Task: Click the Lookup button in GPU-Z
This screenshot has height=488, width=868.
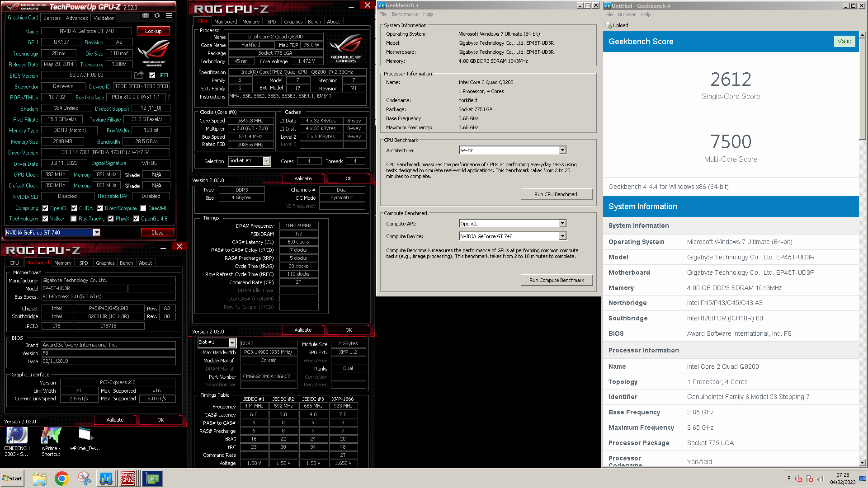Action: pyautogui.click(x=153, y=31)
